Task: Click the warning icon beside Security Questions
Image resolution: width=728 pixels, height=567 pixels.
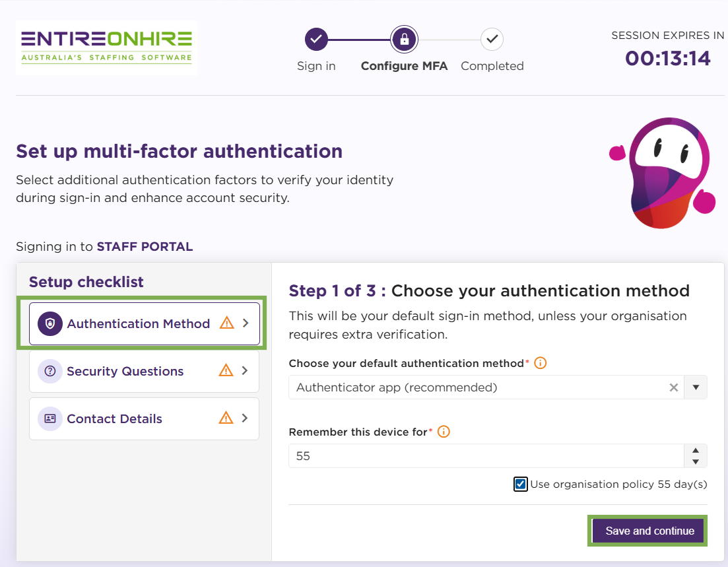Action: pyautogui.click(x=226, y=370)
